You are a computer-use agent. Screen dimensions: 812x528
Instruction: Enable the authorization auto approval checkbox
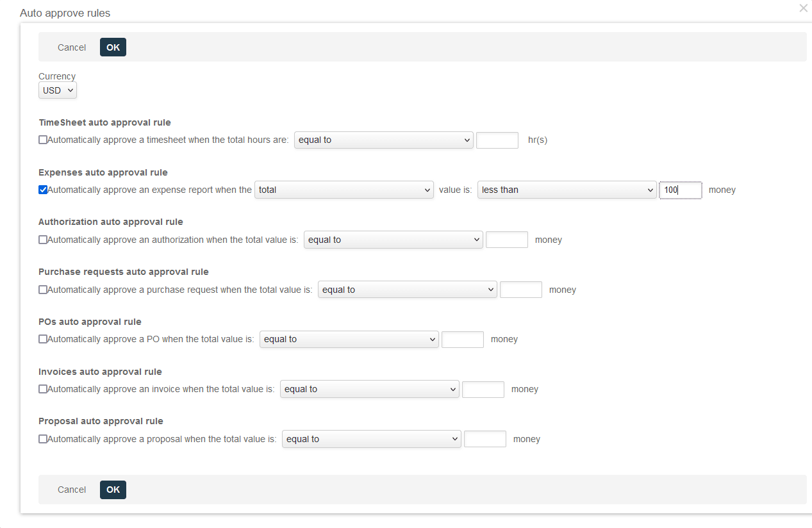(43, 240)
